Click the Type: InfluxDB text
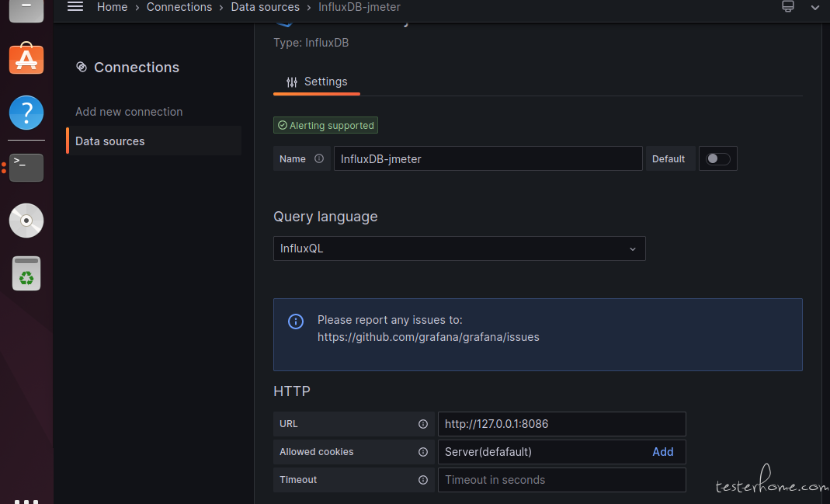Image resolution: width=830 pixels, height=504 pixels. (311, 43)
